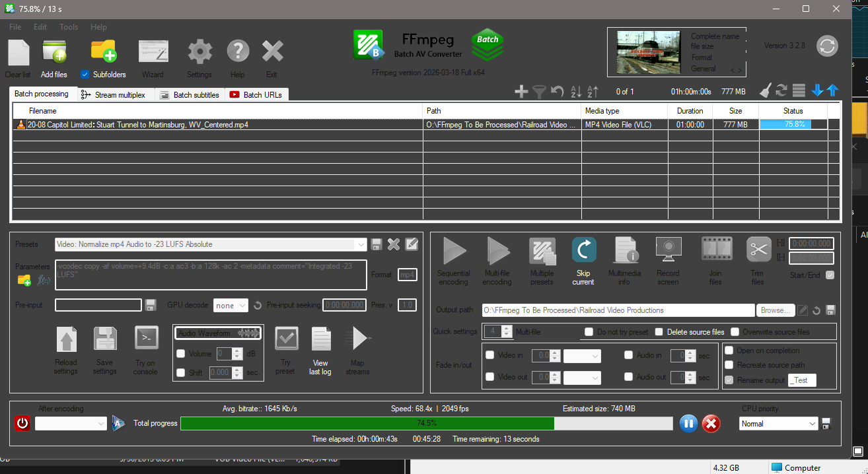
Task: Enable Video in fade checkbox
Action: click(489, 355)
